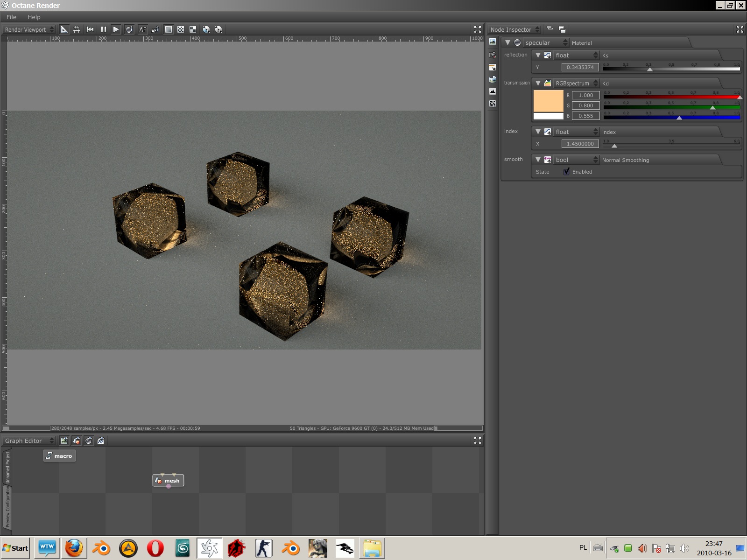Click the Windows Start button
The width and height of the screenshot is (747, 560).
pyautogui.click(x=15, y=548)
